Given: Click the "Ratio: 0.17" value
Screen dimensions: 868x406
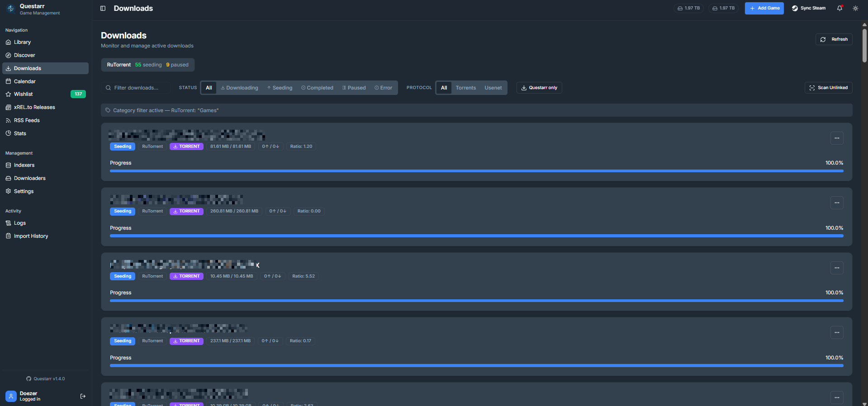Looking at the screenshot, I should click(x=300, y=341).
